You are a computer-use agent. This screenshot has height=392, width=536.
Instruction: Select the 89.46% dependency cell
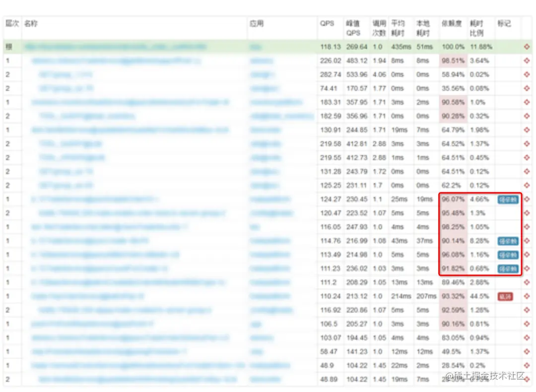(453, 282)
